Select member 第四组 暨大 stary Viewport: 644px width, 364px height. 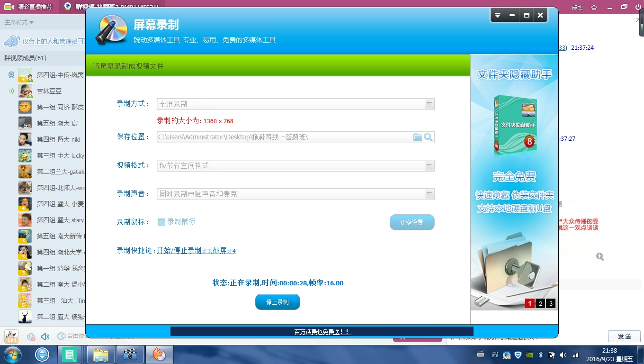(x=43, y=220)
